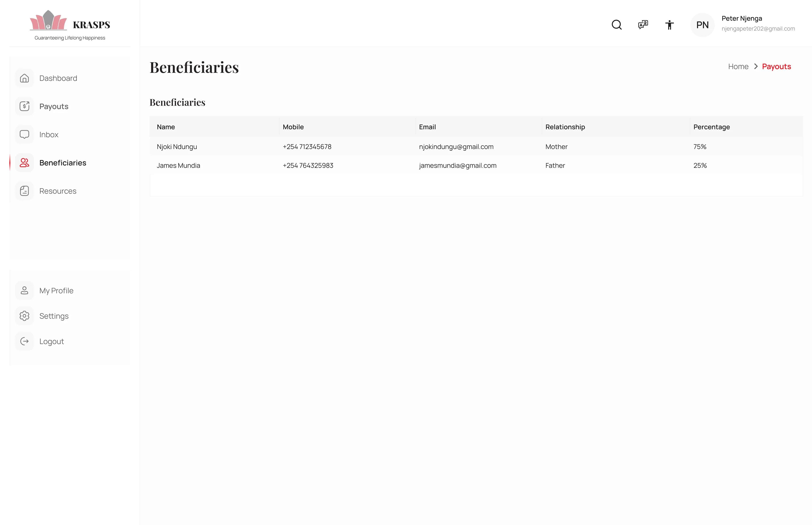Open the accessibility options icon
This screenshot has height=525, width=812.
pos(669,24)
